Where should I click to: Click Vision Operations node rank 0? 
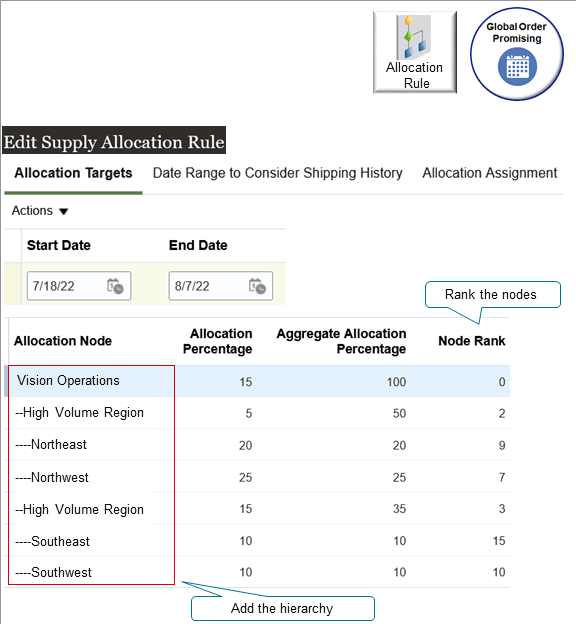click(x=502, y=382)
